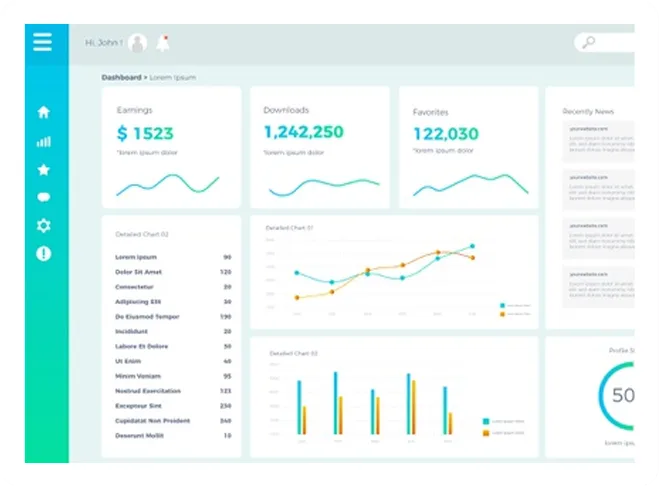Click the circular profile gauge showing 50
Image resolution: width=659 pixels, height=486 pixels.
[x=617, y=396]
